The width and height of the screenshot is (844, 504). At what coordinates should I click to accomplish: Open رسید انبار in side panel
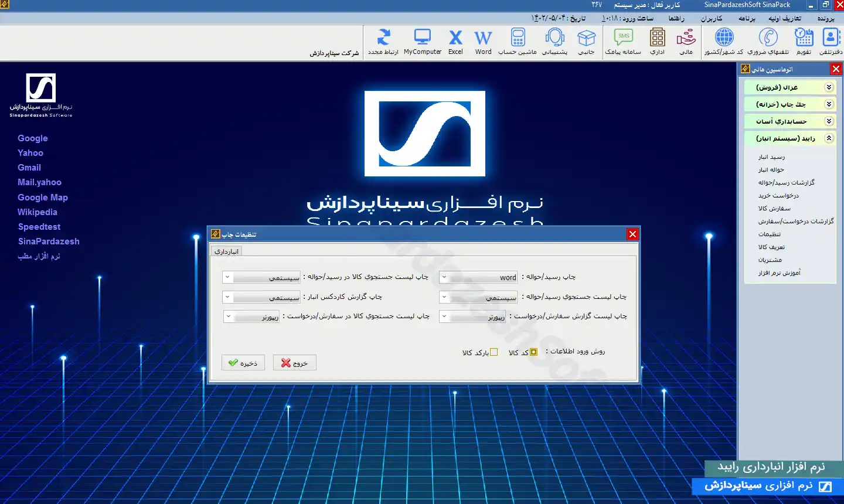tap(771, 157)
